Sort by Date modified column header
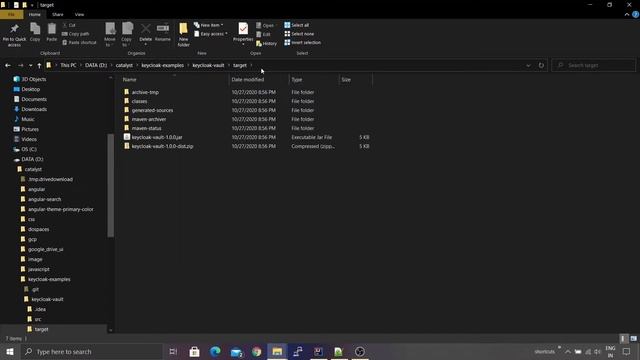640x360 pixels. point(248,80)
